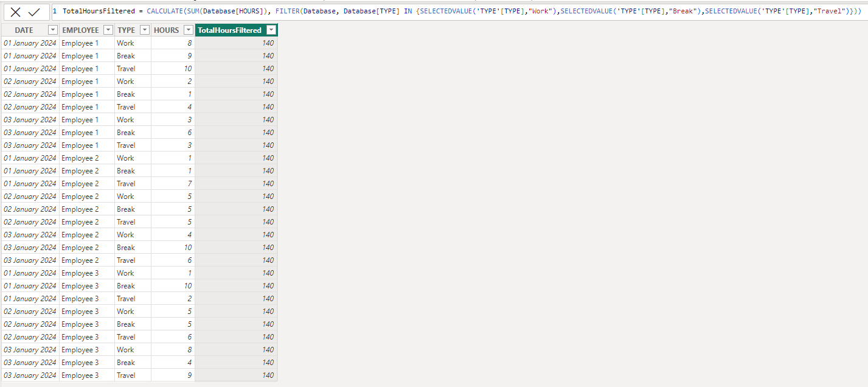Viewport: 868px width, 387px height.
Task: Click HOURS value 10 for Employee 1 Travel 01 January
Action: 173,69
